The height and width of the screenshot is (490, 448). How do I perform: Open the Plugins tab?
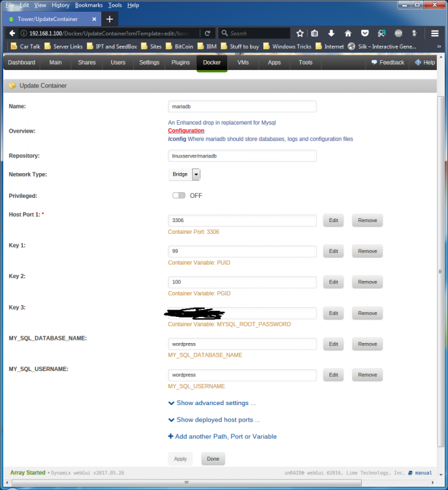(181, 63)
